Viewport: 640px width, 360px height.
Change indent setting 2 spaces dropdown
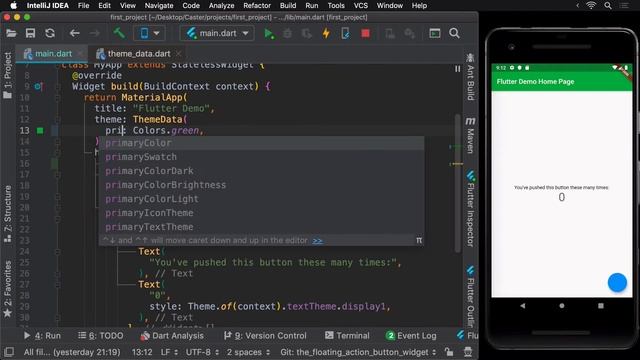(x=248, y=352)
